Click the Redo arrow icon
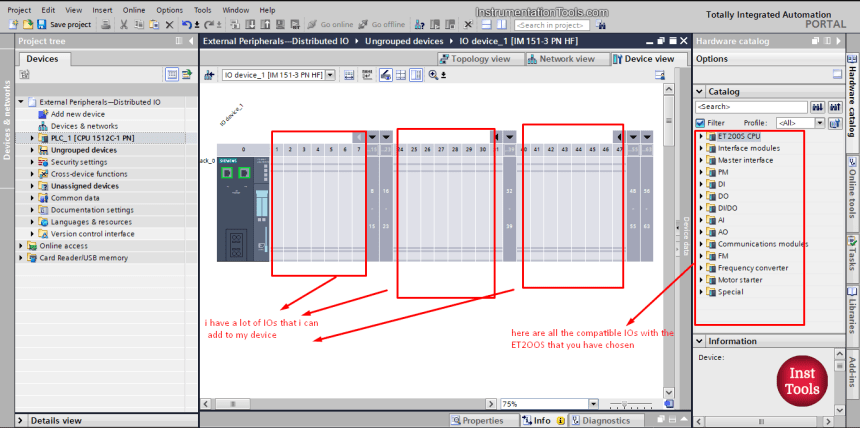The height and width of the screenshot is (428, 860). (208, 25)
